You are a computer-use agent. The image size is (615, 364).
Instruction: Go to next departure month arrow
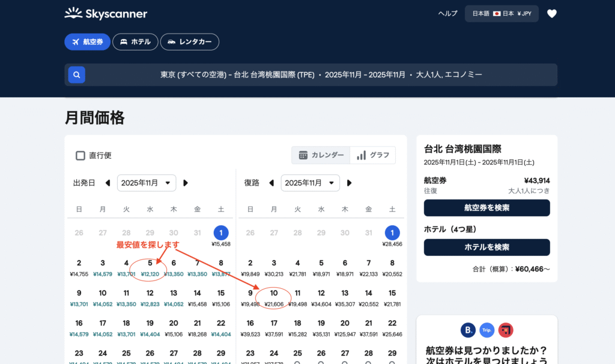click(x=186, y=183)
